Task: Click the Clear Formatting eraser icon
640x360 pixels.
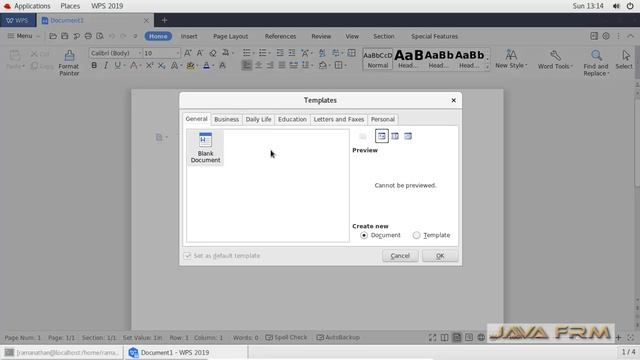Action: click(213, 53)
